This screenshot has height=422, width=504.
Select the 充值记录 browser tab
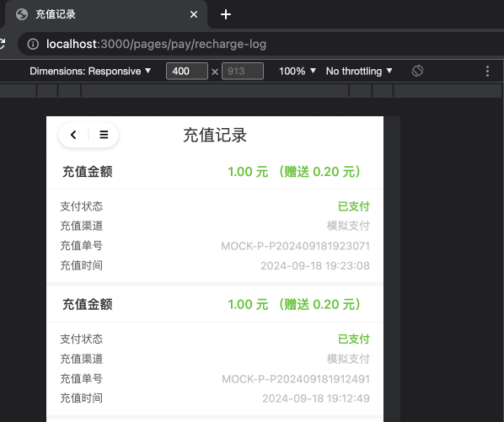click(x=106, y=14)
